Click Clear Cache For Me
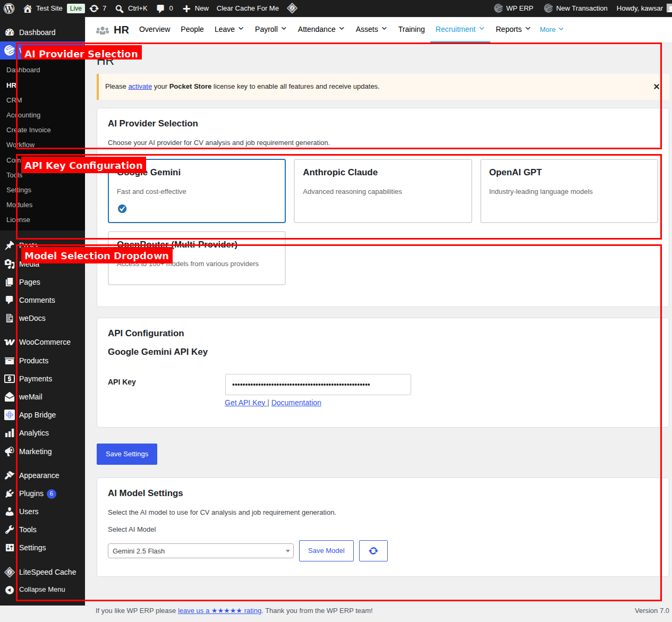The height and width of the screenshot is (622, 672). click(x=248, y=8)
